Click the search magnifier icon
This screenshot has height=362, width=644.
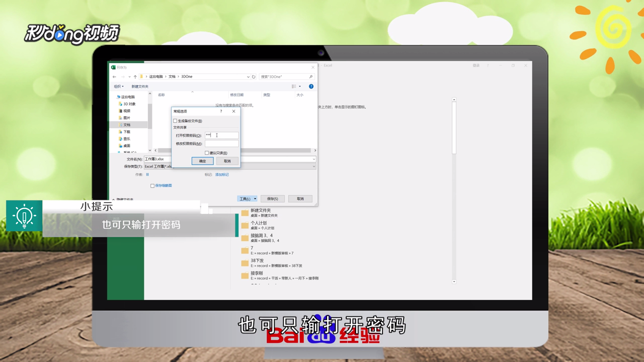coord(310,77)
